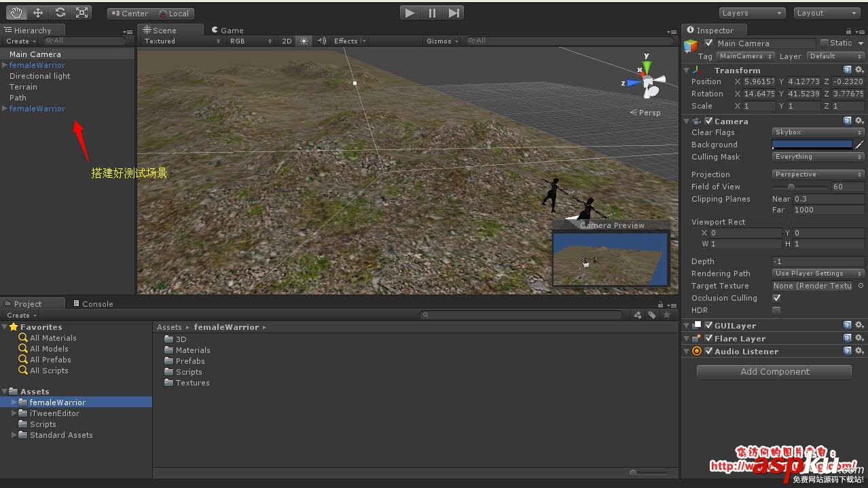Viewport: 868px width, 488px height.
Task: Select the Move tool
Action: [38, 12]
